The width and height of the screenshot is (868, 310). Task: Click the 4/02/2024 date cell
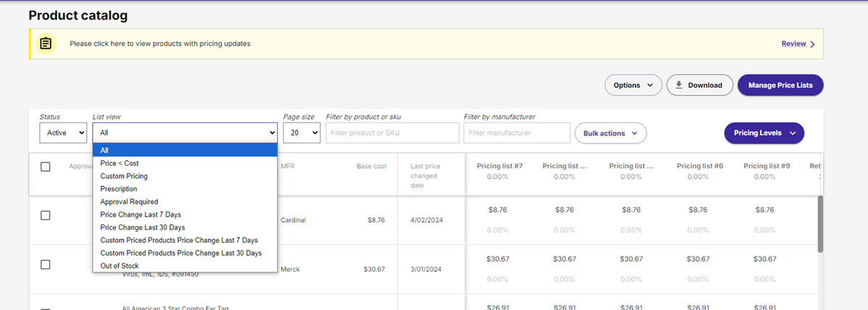(x=427, y=219)
